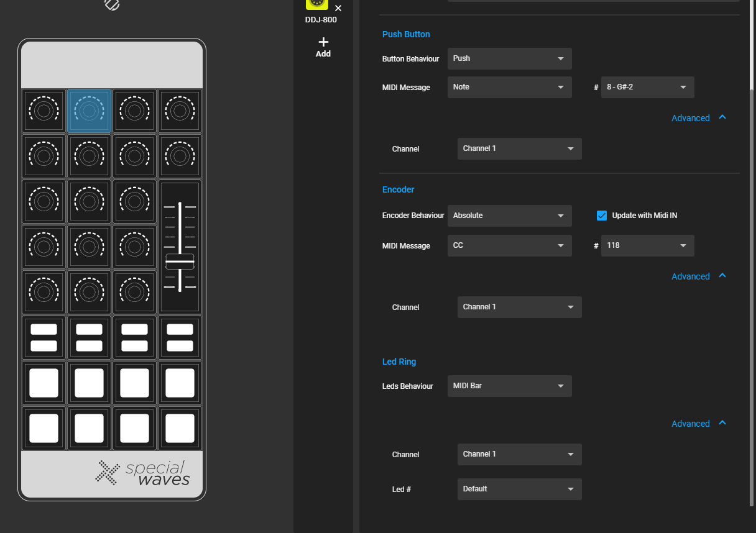
Task: Open the Leds Behaviour MIDI Bar dropdown
Action: coord(509,386)
